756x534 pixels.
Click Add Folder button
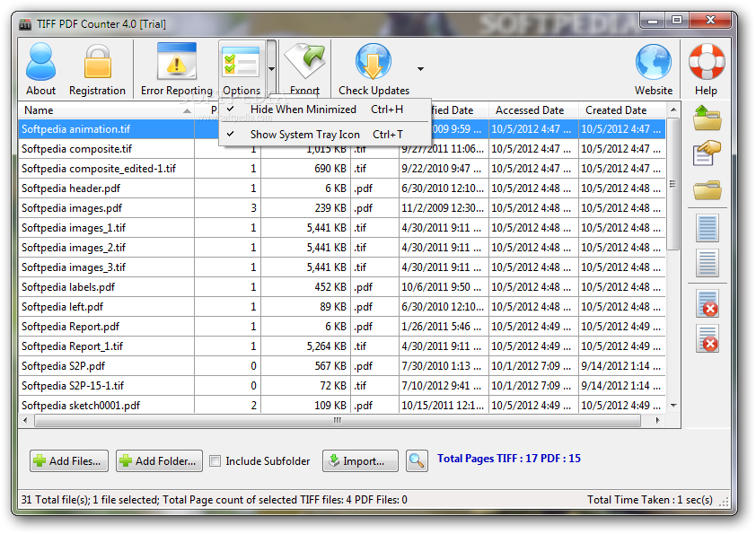click(x=159, y=461)
